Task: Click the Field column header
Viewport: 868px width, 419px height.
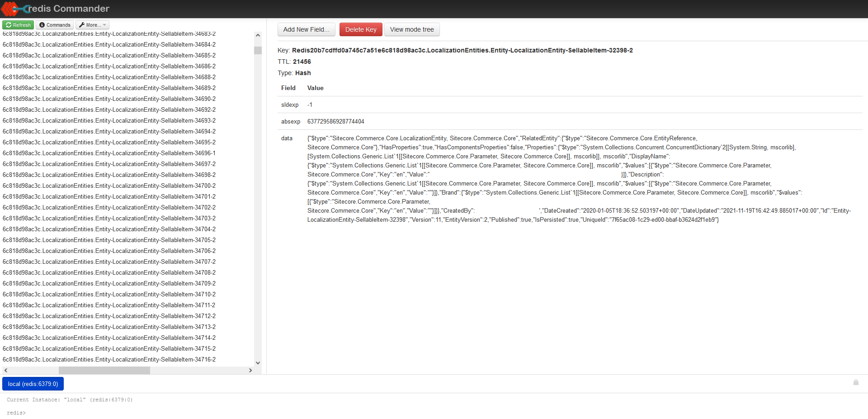Action: click(288, 88)
